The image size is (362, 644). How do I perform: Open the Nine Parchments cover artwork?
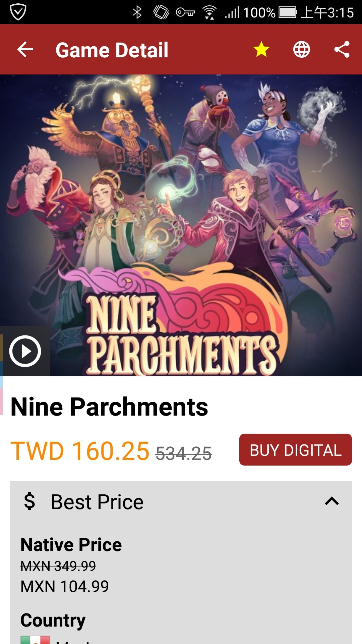pos(181,225)
